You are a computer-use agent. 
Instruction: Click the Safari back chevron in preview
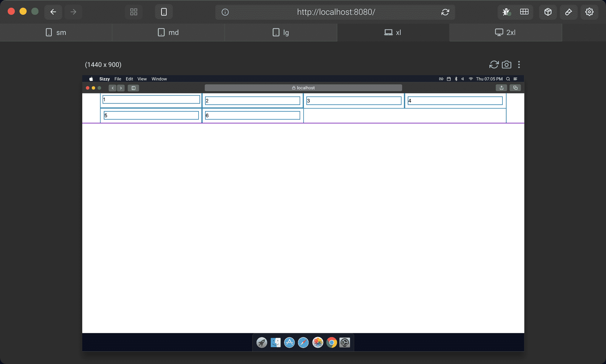click(112, 88)
